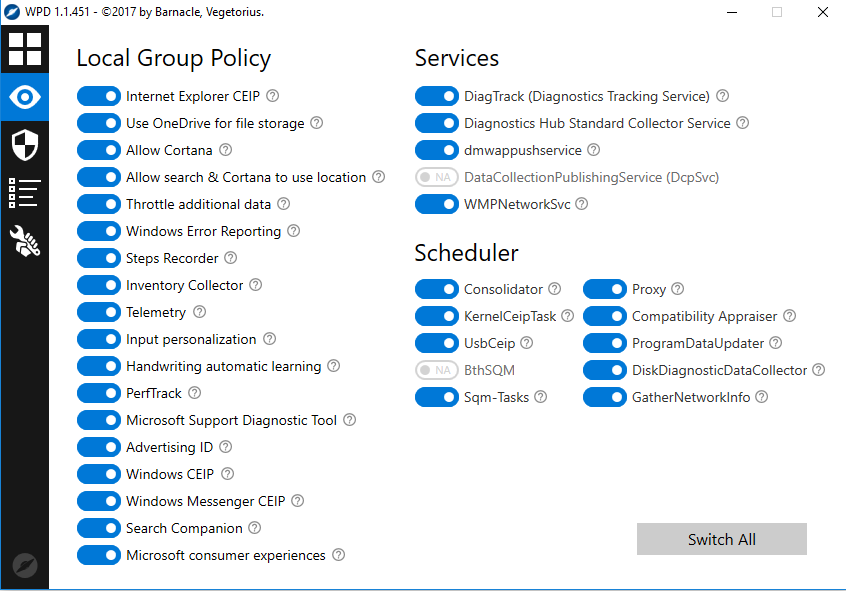Toggle the GatherNetworkInfo switch
This screenshot has width=846, height=591.
point(605,397)
